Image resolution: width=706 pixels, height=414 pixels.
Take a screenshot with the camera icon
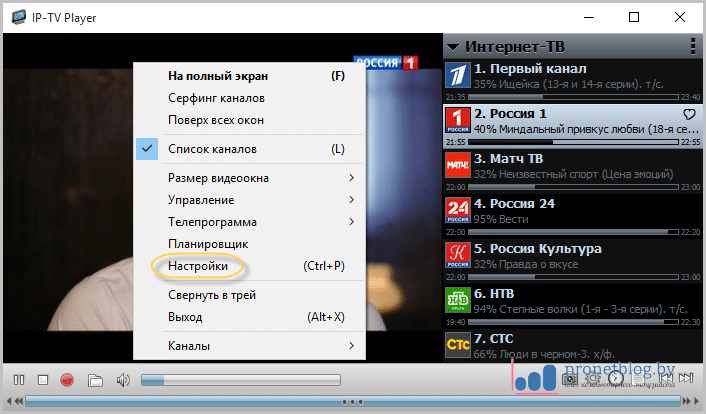click(x=570, y=379)
